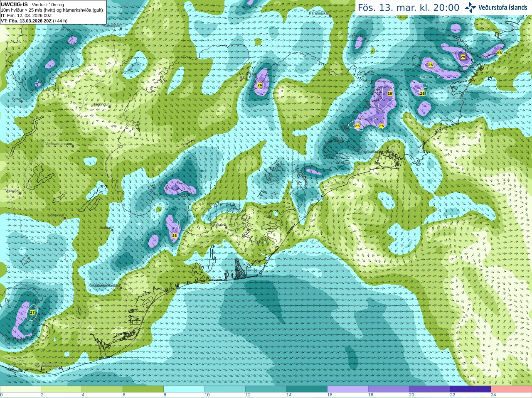This screenshot has width=532, height=398.
Task: Click the Skaftafell station label
Action: click(x=217, y=225)
